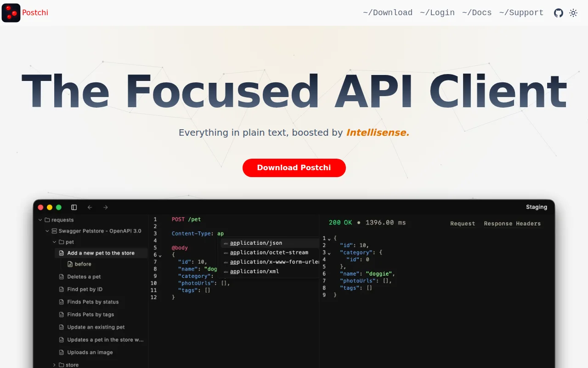The height and width of the screenshot is (368, 588).
Task: Toggle the light/dark theme sun icon
Action: [573, 13]
